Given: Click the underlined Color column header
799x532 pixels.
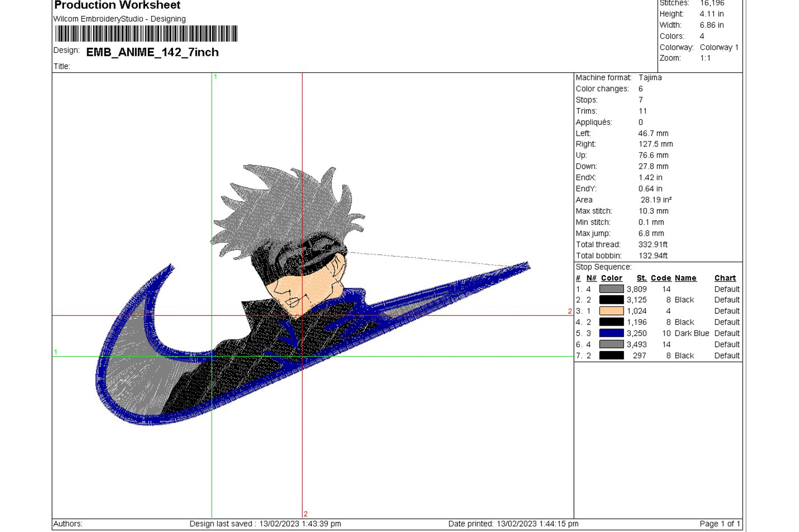Looking at the screenshot, I should click(x=611, y=278).
